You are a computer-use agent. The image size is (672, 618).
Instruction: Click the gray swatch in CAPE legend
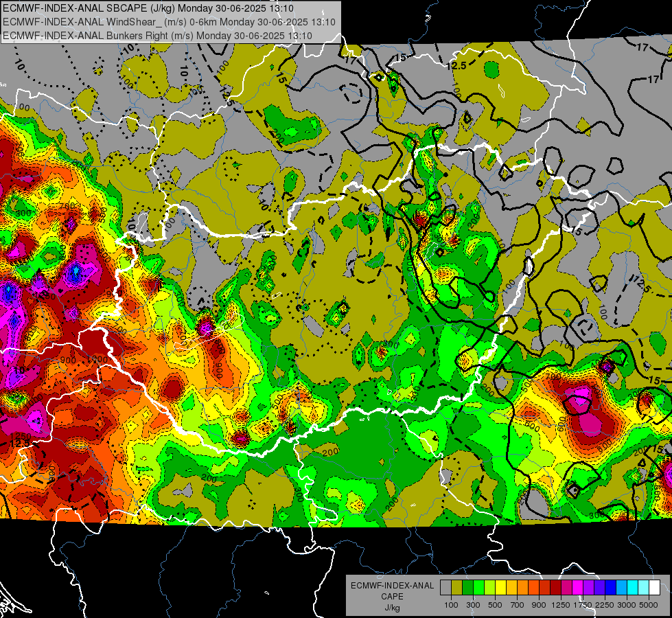[x=445, y=587]
